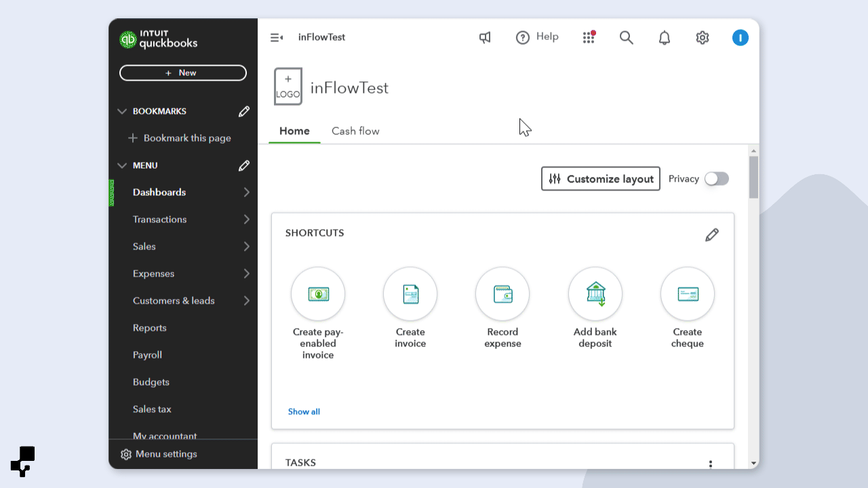Click the Show all link
The image size is (868, 488).
point(304,411)
